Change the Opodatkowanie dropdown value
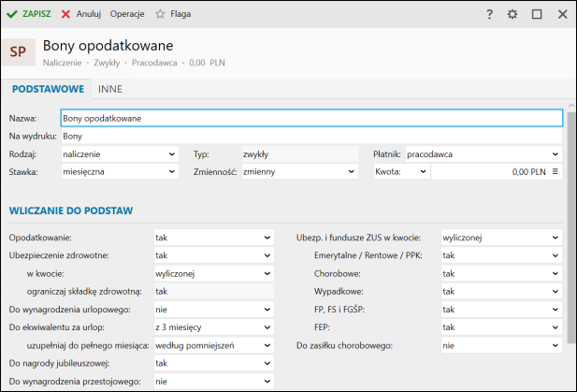The width and height of the screenshot is (577, 392). point(213,238)
